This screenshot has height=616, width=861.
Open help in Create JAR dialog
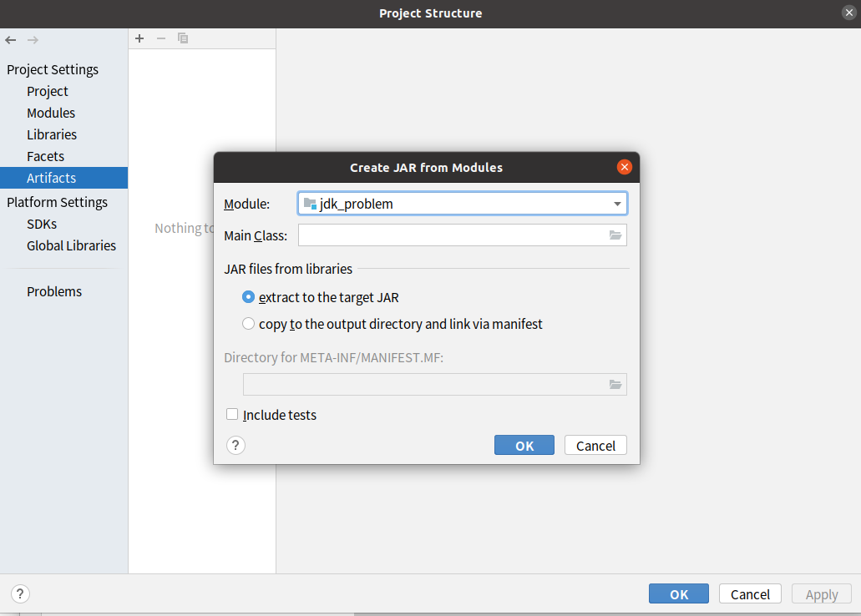coord(236,445)
